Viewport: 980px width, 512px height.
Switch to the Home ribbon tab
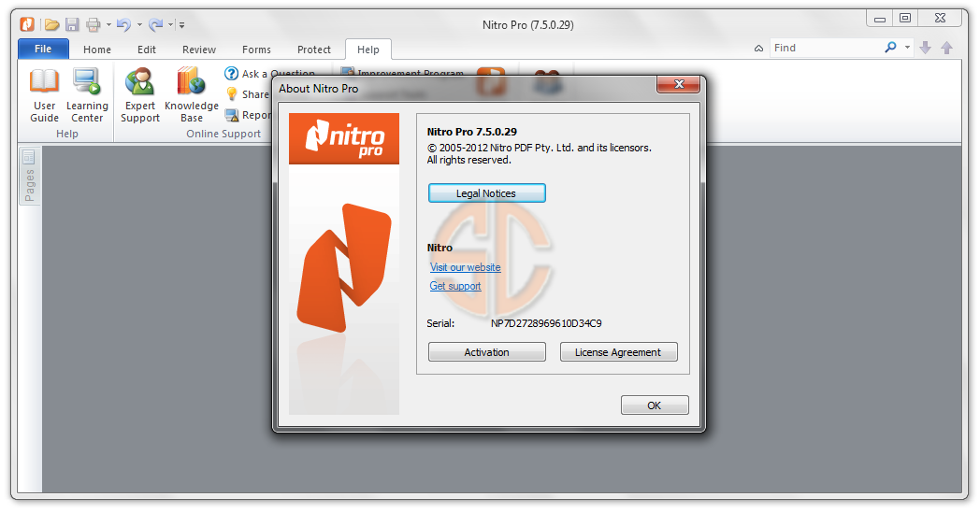[97, 50]
